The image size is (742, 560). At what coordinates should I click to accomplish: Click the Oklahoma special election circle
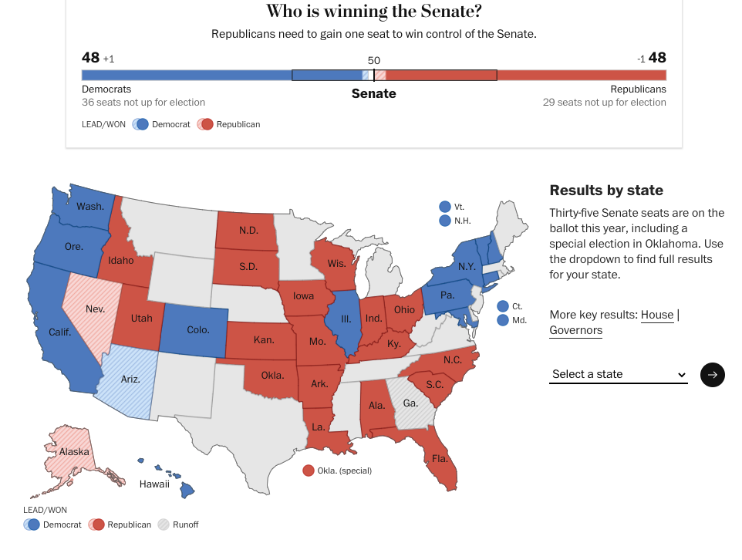point(309,471)
